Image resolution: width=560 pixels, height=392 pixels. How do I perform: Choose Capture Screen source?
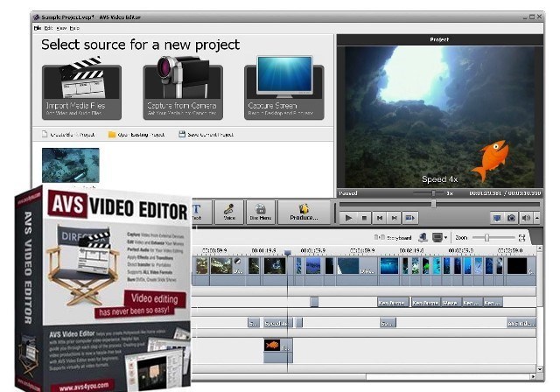(x=283, y=89)
